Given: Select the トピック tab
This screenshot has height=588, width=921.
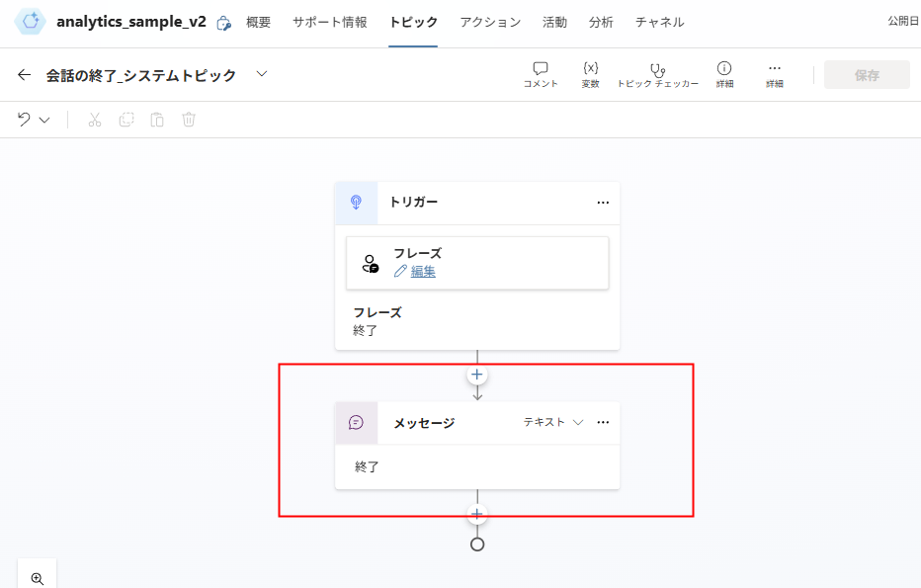Looking at the screenshot, I should 413,23.
